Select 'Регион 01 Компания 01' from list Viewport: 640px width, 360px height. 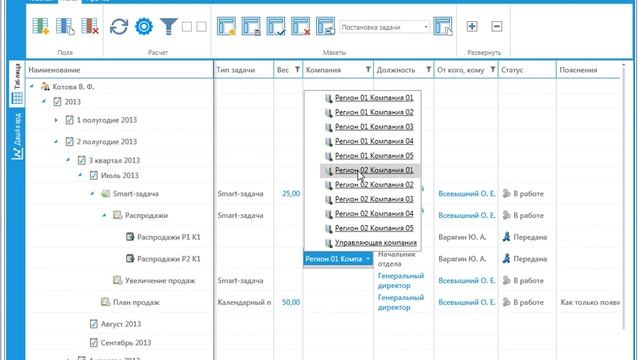pyautogui.click(x=374, y=98)
